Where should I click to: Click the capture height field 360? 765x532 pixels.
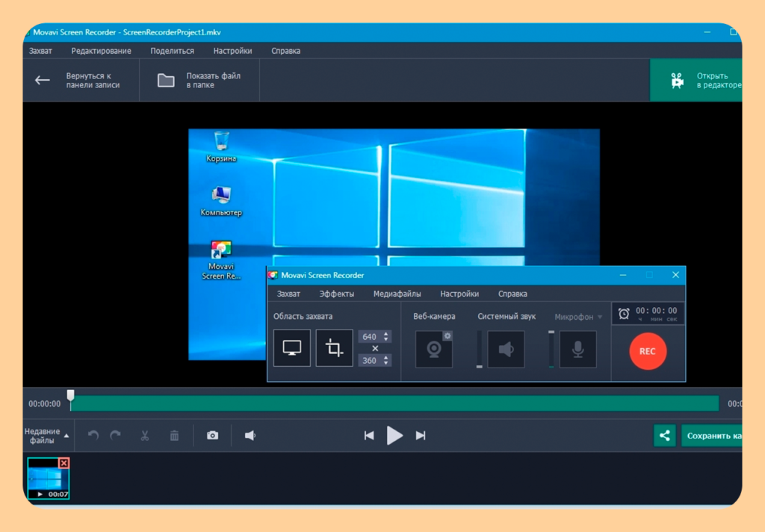coord(369,361)
